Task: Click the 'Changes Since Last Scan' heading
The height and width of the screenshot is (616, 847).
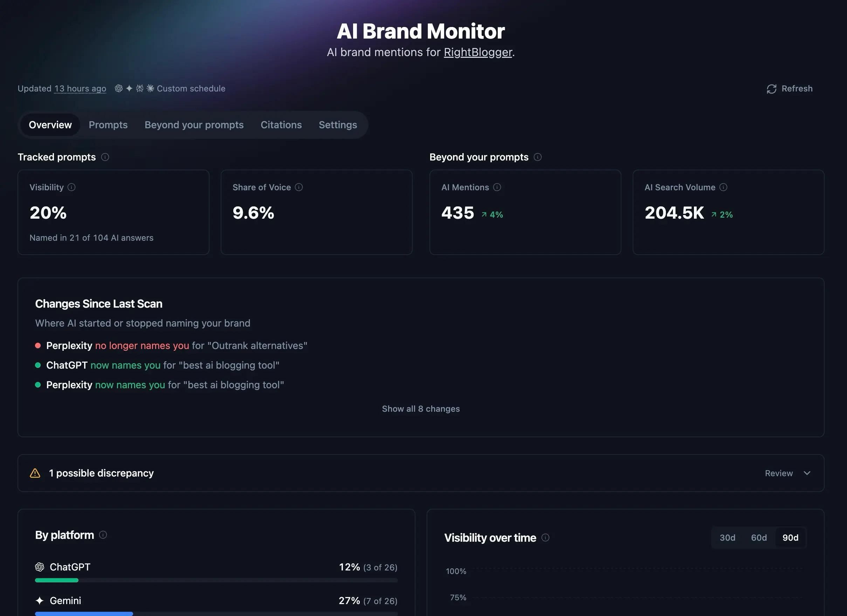Action: (x=98, y=304)
